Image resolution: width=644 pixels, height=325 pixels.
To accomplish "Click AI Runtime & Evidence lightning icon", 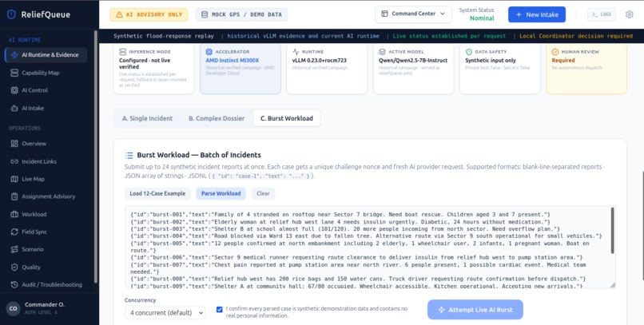I will click(x=14, y=55).
